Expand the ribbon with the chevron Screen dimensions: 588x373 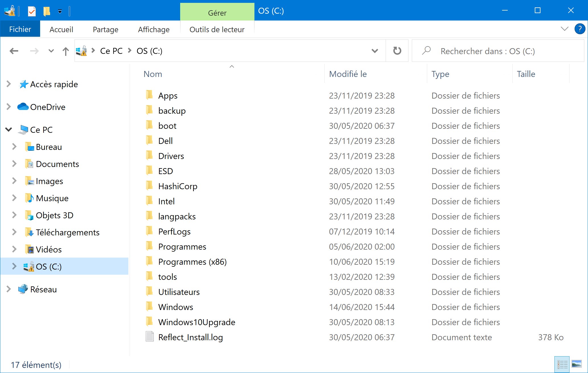(x=564, y=29)
